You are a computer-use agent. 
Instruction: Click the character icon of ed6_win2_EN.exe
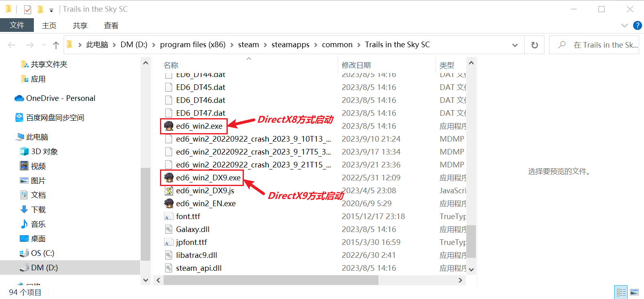tap(169, 203)
